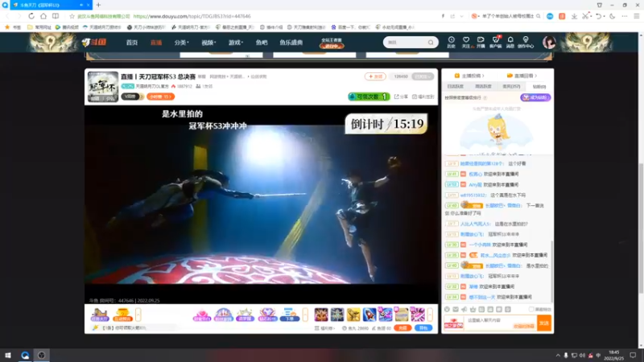Switch to the 钻粉 tab
644x362 pixels.
(x=539, y=86)
